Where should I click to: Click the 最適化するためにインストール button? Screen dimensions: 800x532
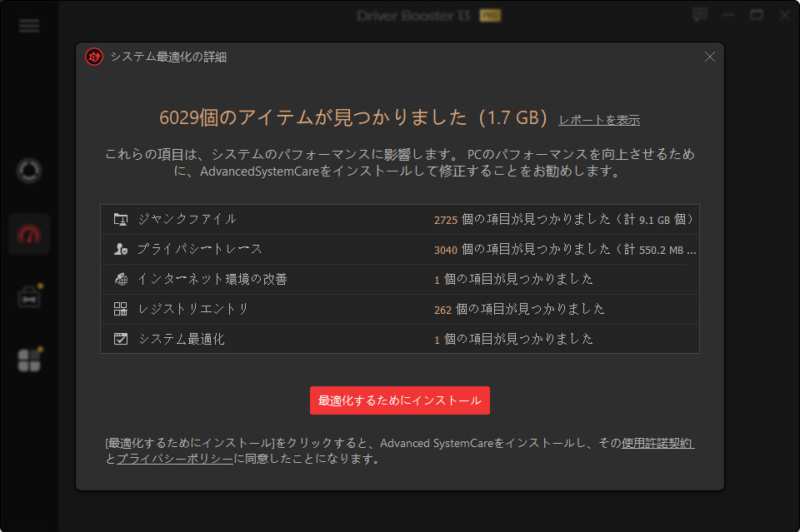pyautogui.click(x=399, y=400)
